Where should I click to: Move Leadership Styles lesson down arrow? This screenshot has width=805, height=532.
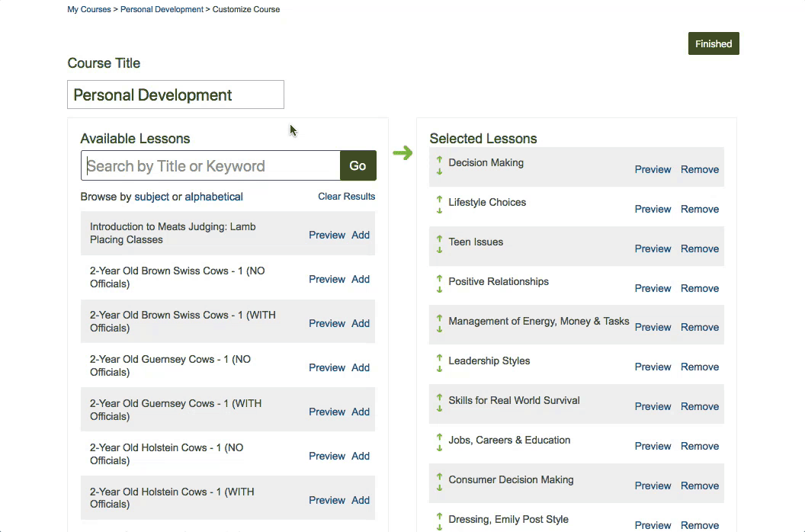tap(439, 369)
